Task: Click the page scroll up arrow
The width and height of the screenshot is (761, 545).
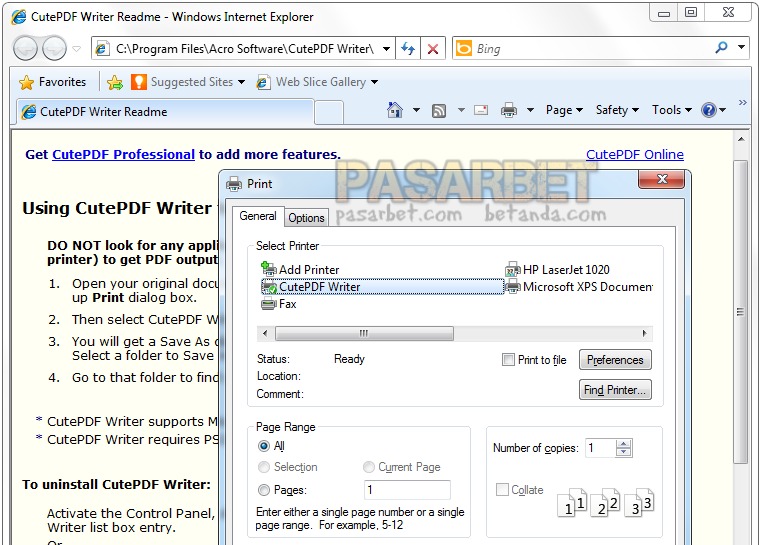Action: point(741,139)
